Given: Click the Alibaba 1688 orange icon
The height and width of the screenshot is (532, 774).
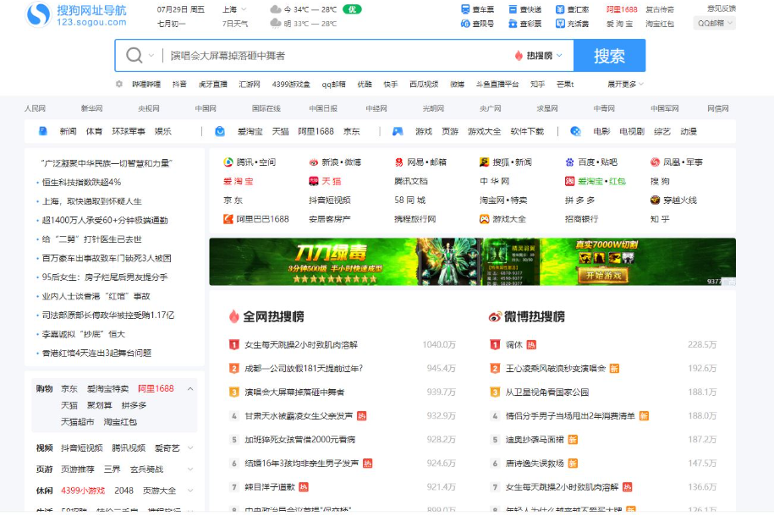Looking at the screenshot, I should pos(228,219).
